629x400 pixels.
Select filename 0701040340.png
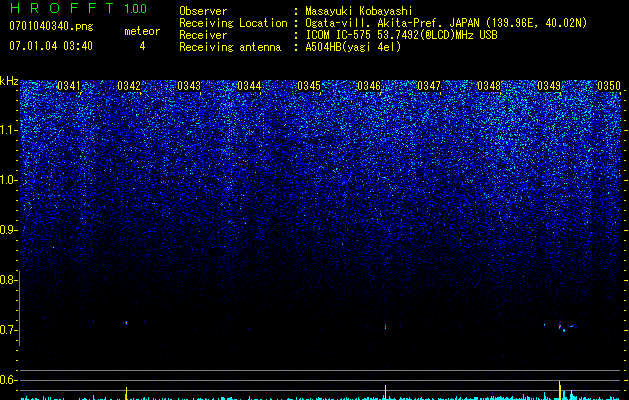coord(51,26)
